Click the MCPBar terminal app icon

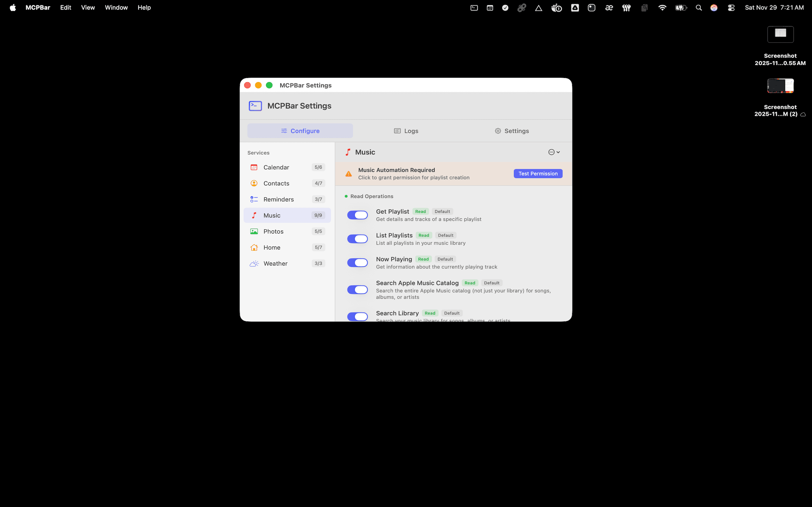[x=255, y=106]
